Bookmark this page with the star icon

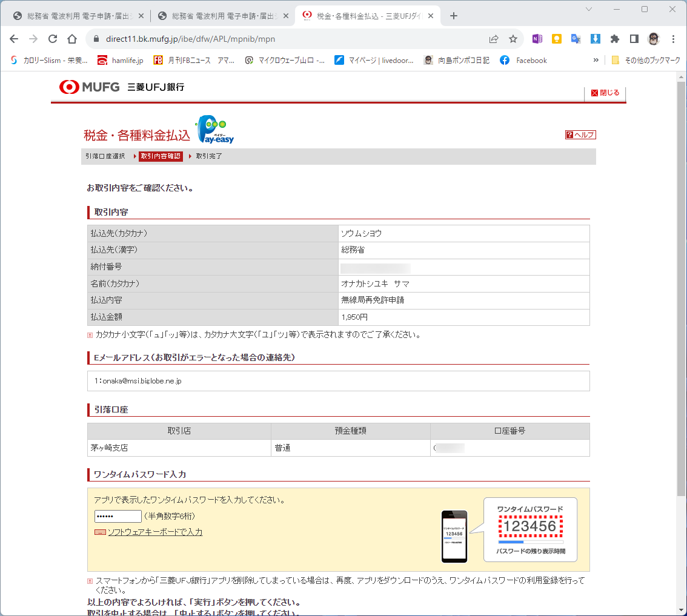pyautogui.click(x=513, y=39)
